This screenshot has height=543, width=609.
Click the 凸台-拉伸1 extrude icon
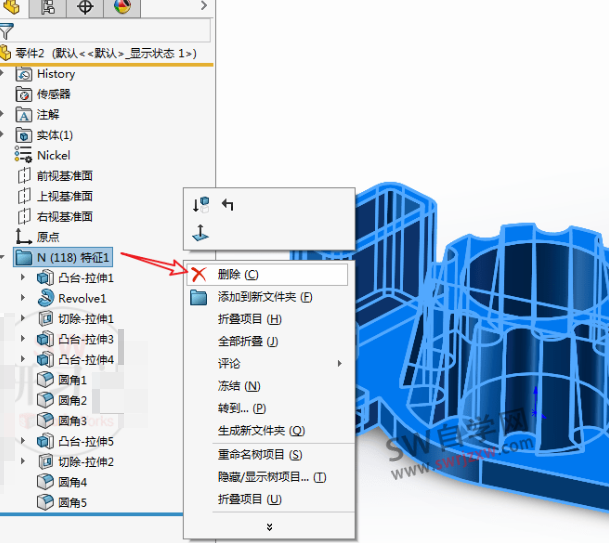[45, 278]
